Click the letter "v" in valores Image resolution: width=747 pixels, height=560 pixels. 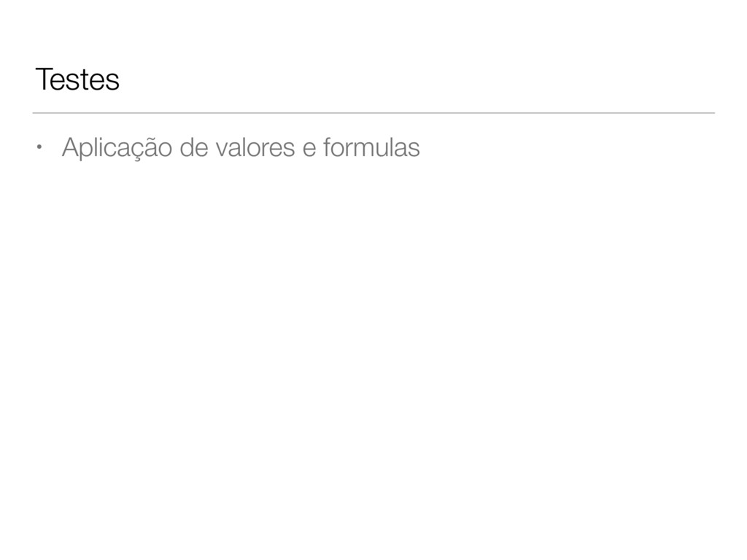pyautogui.click(x=222, y=149)
